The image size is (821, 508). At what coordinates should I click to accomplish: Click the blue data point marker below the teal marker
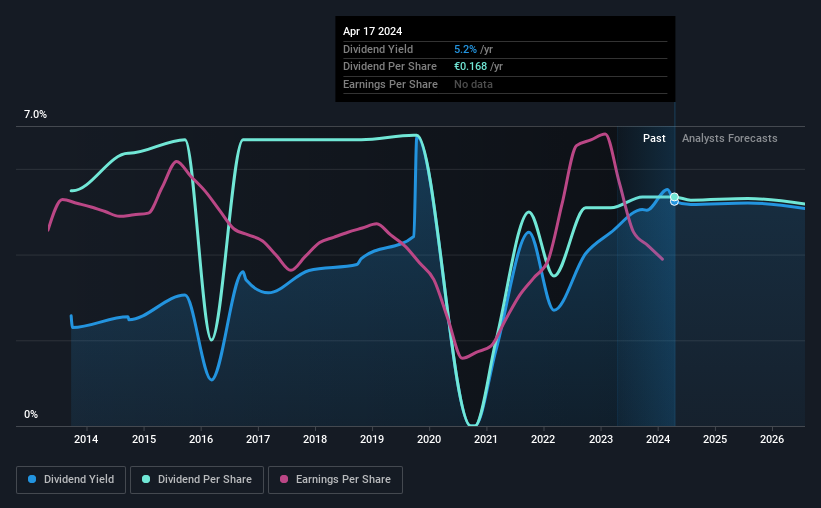tap(674, 202)
